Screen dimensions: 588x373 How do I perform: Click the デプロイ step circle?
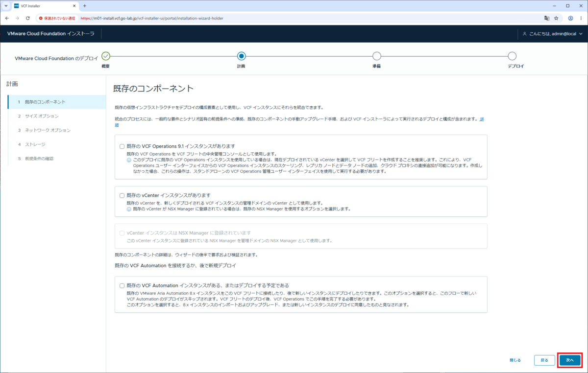(512, 56)
